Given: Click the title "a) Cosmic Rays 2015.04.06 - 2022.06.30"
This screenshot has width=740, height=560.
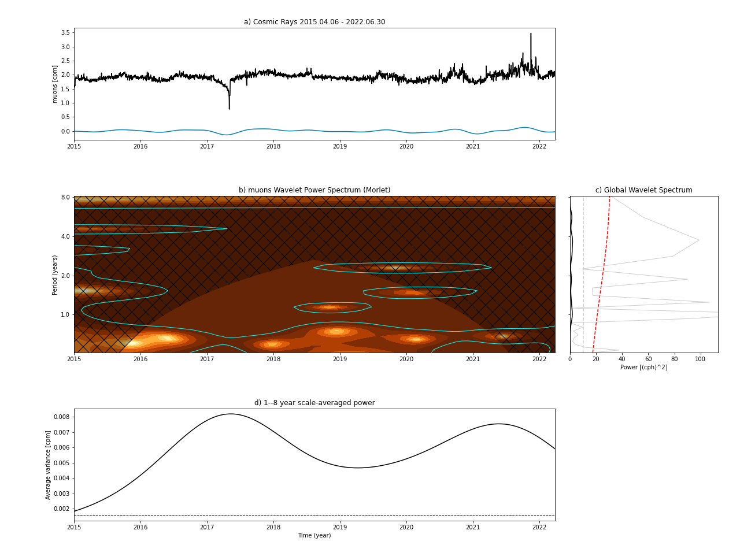Looking at the screenshot, I should [314, 22].
